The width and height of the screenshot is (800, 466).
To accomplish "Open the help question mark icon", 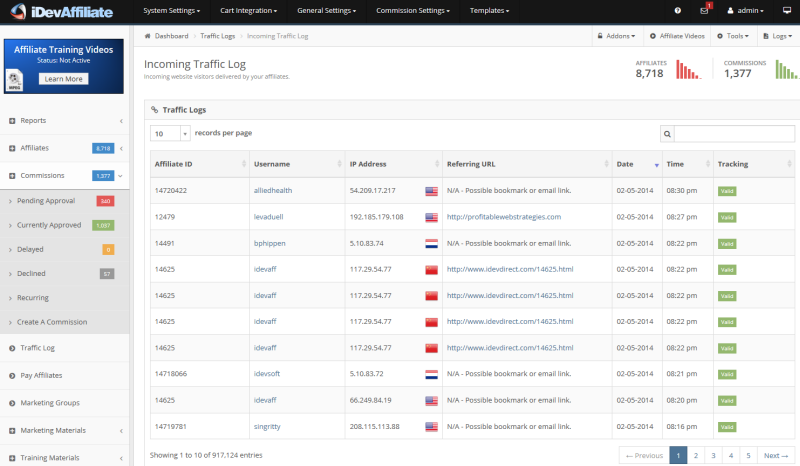I will click(x=678, y=11).
